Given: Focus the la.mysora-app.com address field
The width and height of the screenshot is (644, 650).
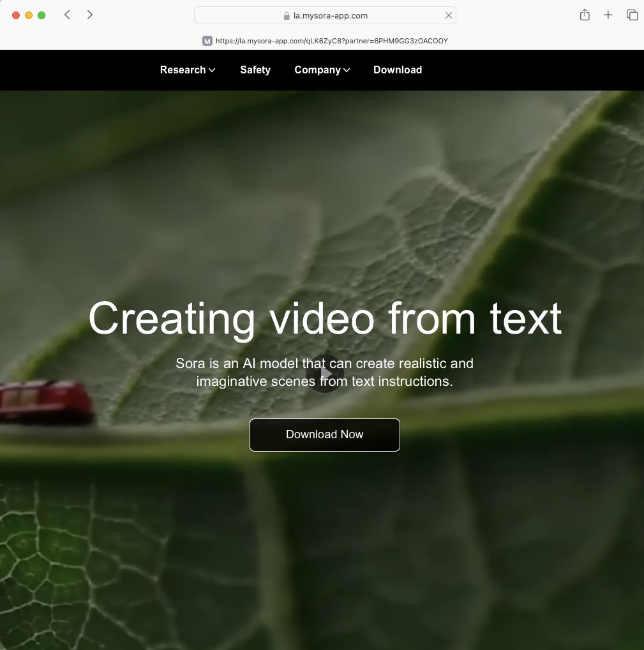Looking at the screenshot, I should pos(325,15).
